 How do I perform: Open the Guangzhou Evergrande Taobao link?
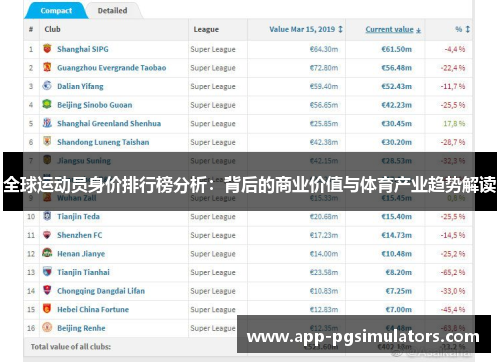pos(111,68)
